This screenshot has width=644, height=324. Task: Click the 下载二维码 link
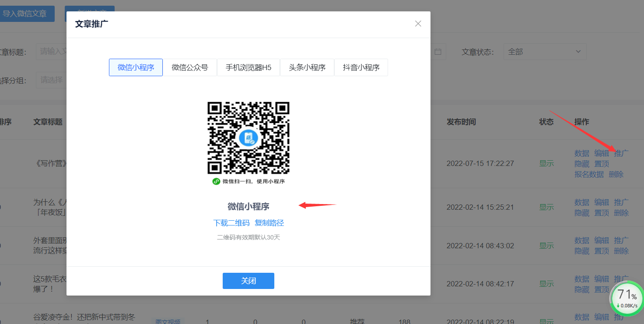pyautogui.click(x=231, y=223)
